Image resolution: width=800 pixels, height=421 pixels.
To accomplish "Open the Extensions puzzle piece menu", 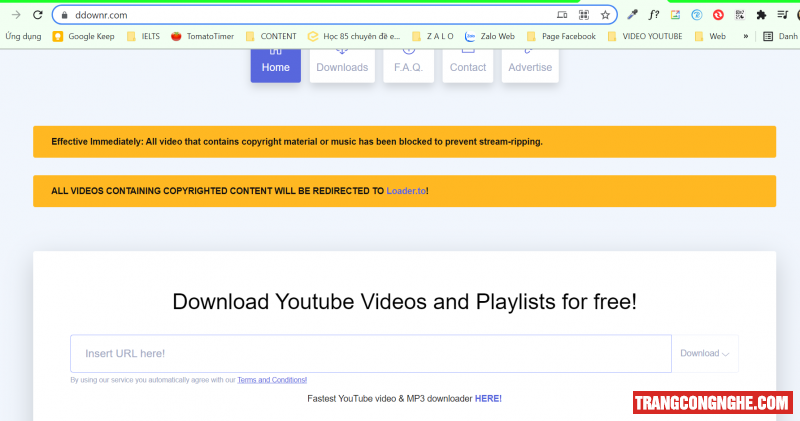I will coord(761,15).
